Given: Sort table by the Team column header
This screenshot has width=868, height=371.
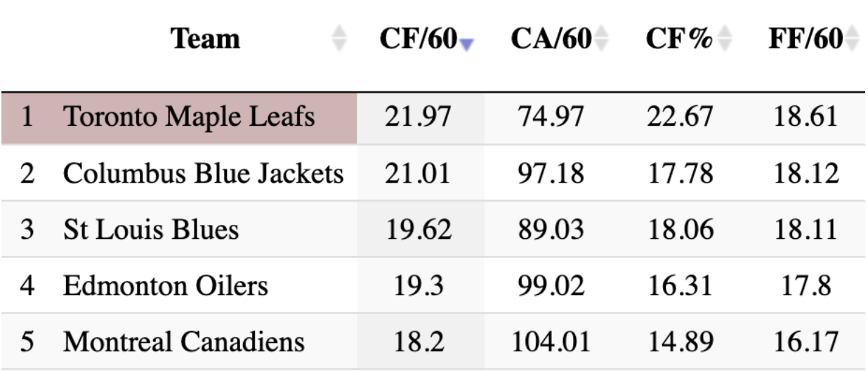Looking at the screenshot, I should tap(205, 39).
